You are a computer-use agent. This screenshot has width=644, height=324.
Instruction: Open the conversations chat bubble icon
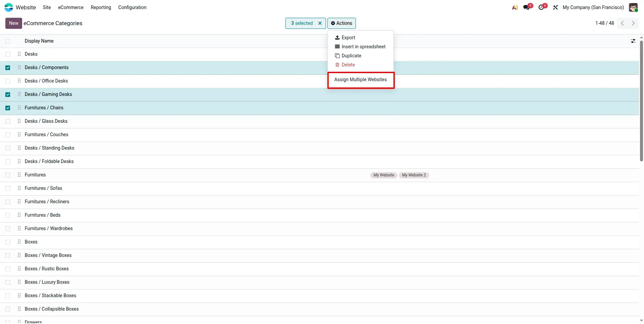(x=527, y=7)
